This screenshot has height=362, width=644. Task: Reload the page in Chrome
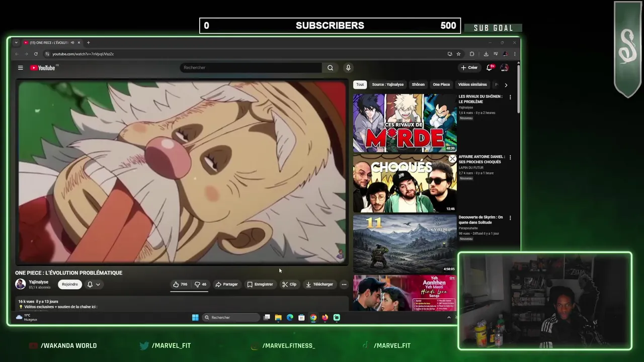pyautogui.click(x=36, y=54)
